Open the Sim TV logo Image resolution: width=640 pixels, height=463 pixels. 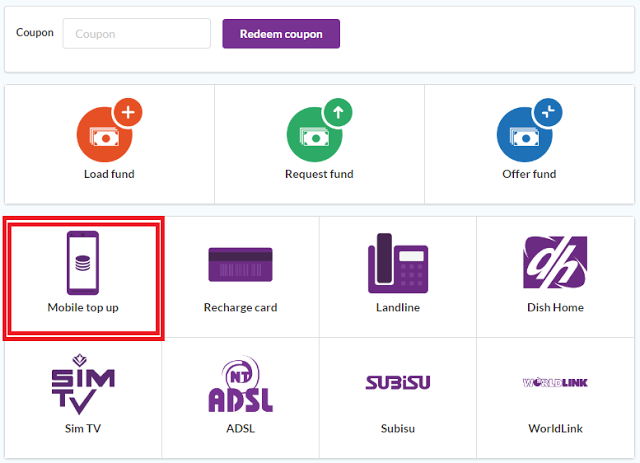click(x=82, y=385)
